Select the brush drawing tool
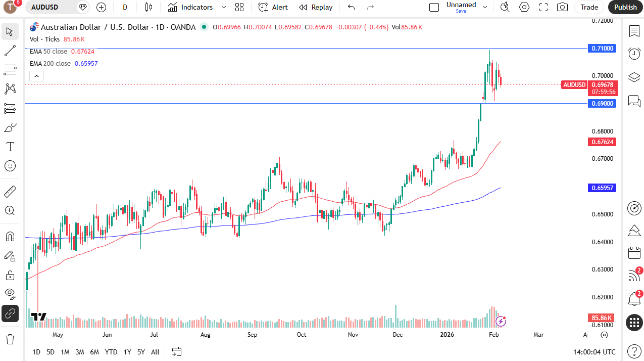The width and height of the screenshot is (644, 361). click(10, 127)
